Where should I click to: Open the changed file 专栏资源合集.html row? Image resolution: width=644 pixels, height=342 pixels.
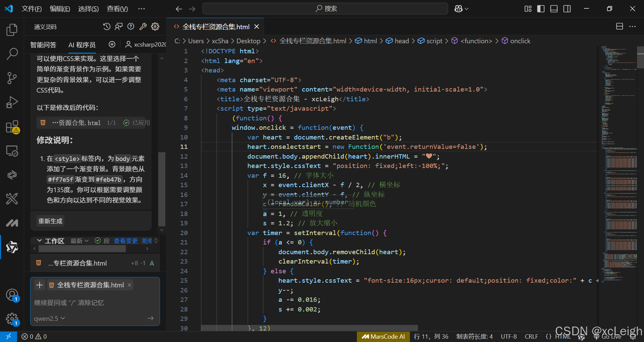click(95, 263)
